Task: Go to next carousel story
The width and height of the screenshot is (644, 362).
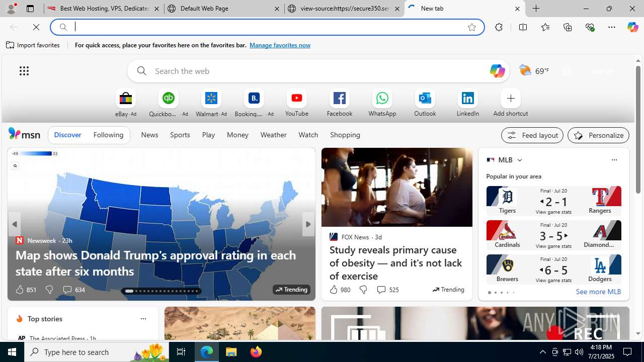Action: [x=308, y=224]
